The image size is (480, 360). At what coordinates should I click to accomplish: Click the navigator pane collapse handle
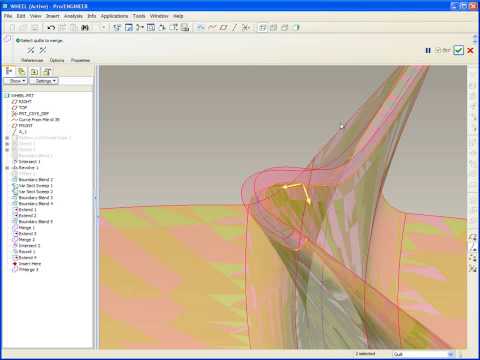(x=96, y=198)
